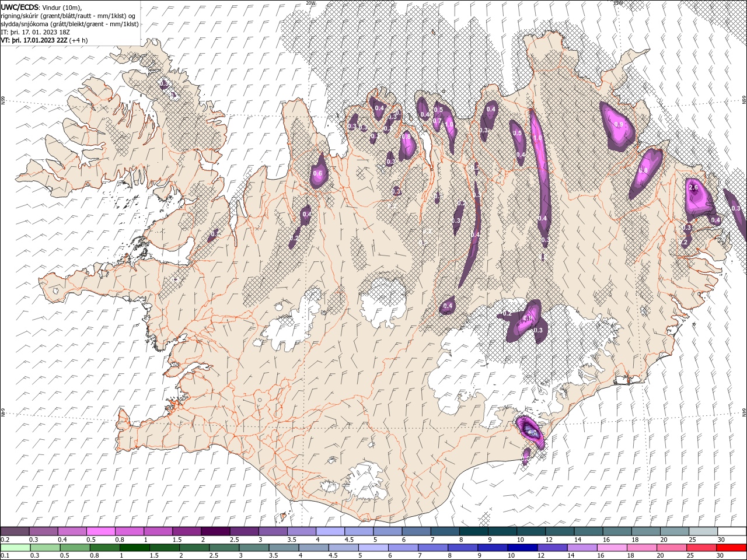Select the mauve swatch between 0.2 and 0.3 in the top legend
Viewport: 747px width, 560px height.
15,531
